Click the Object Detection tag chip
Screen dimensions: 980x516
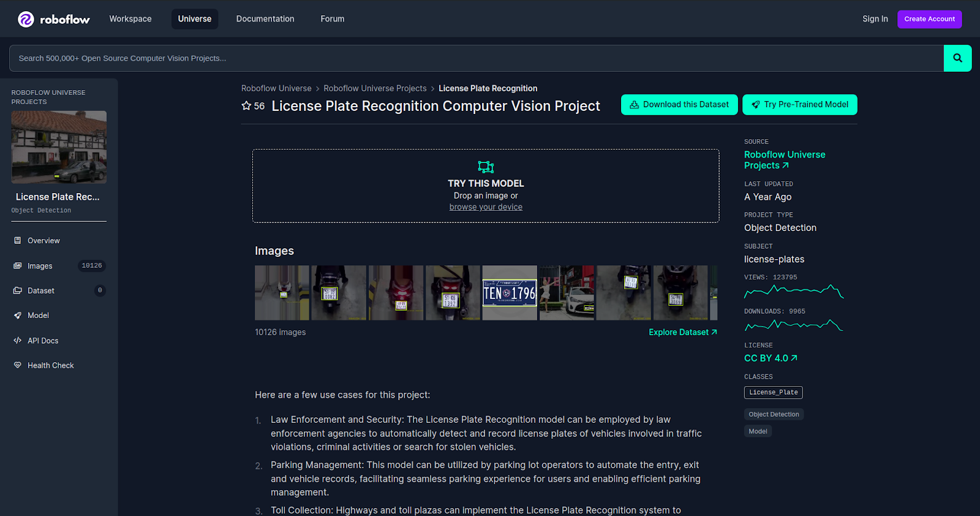pyautogui.click(x=774, y=414)
